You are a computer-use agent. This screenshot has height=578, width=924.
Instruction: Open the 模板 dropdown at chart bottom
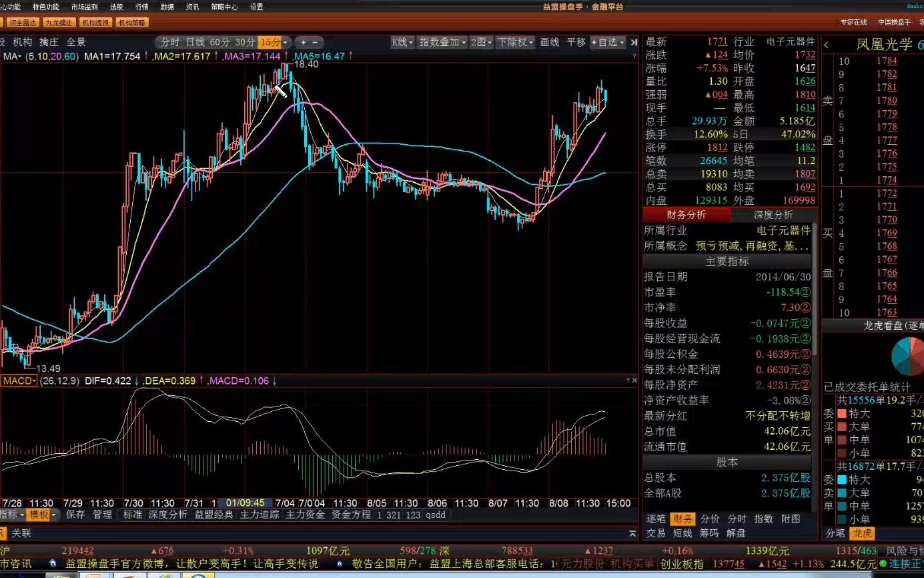click(43, 515)
